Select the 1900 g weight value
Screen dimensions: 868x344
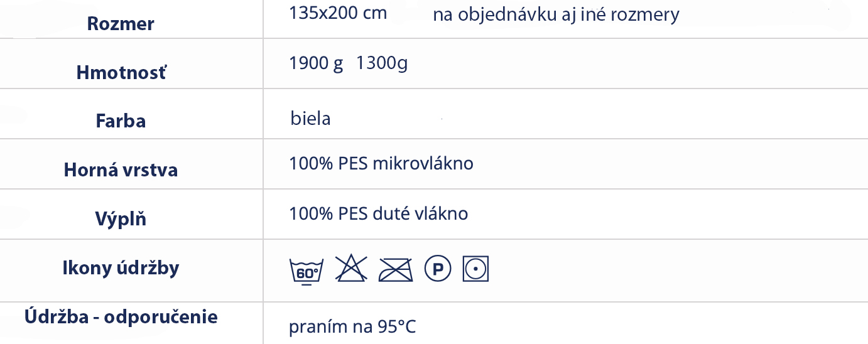point(316,63)
